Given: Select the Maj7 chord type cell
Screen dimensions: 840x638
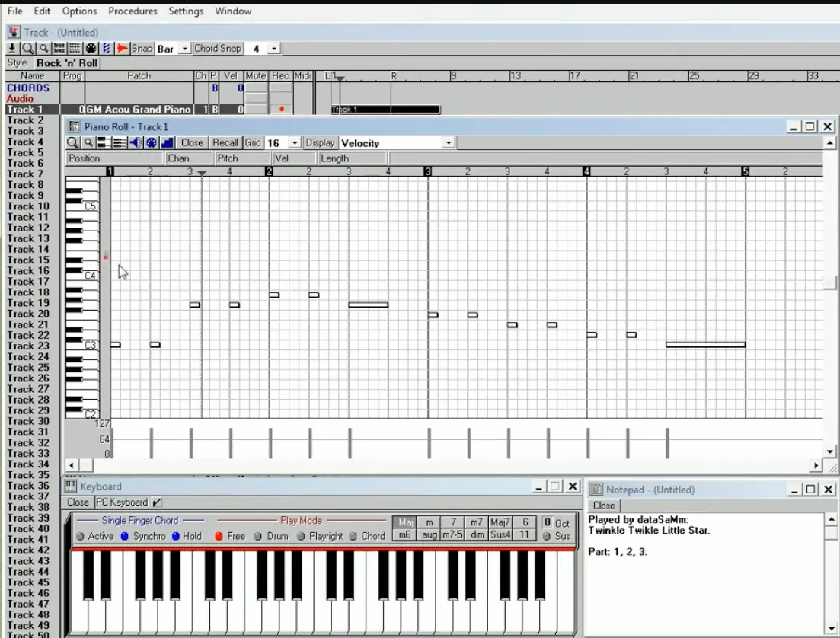Looking at the screenshot, I should click(x=500, y=522).
